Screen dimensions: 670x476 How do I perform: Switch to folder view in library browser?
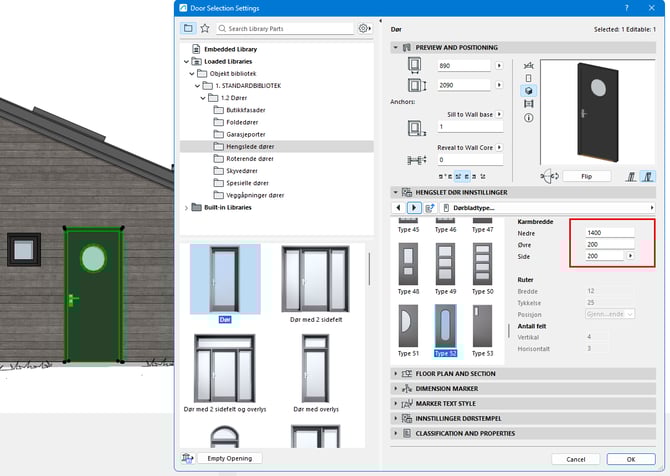(x=188, y=29)
